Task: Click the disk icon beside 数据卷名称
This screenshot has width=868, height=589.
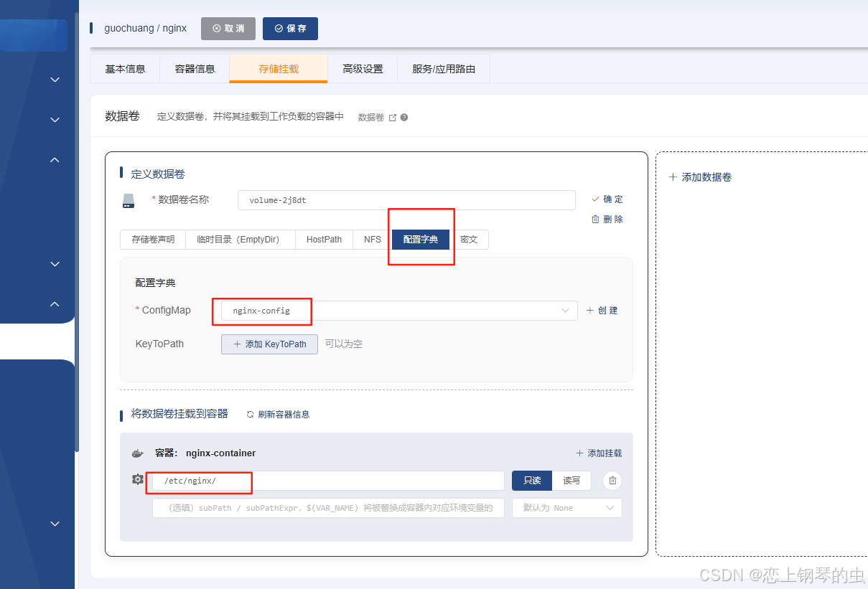Action: 129,201
